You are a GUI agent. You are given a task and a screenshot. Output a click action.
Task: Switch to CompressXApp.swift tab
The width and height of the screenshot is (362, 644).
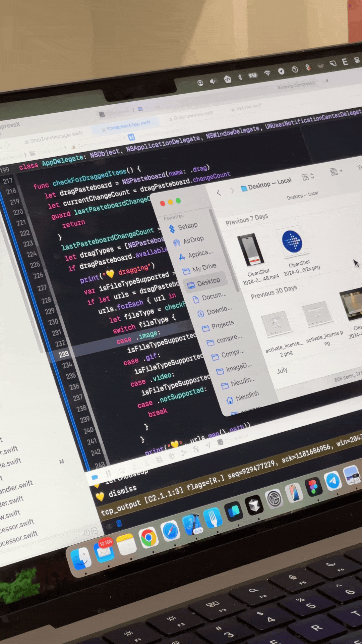point(125,126)
